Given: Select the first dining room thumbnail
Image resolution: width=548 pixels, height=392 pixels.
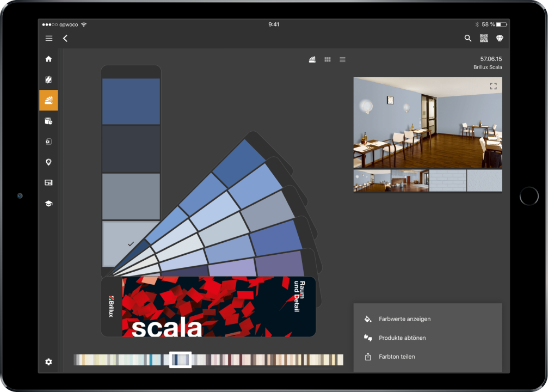Looking at the screenshot, I should (372, 180).
